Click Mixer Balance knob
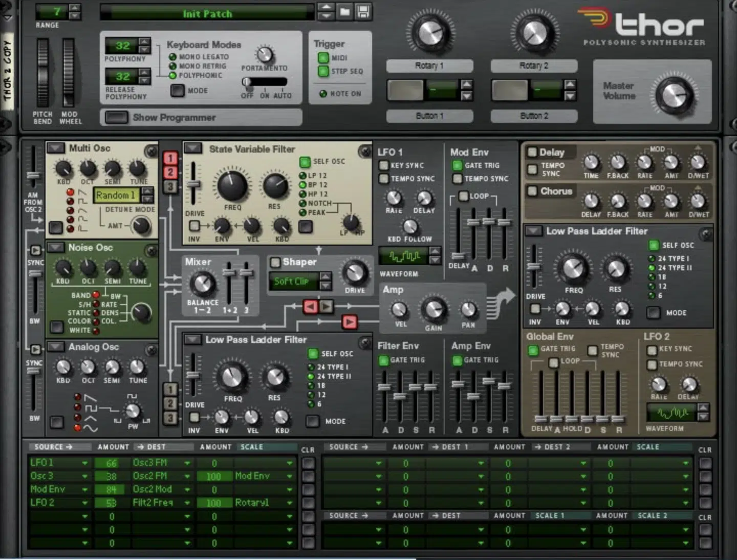The image size is (737, 560). click(203, 284)
